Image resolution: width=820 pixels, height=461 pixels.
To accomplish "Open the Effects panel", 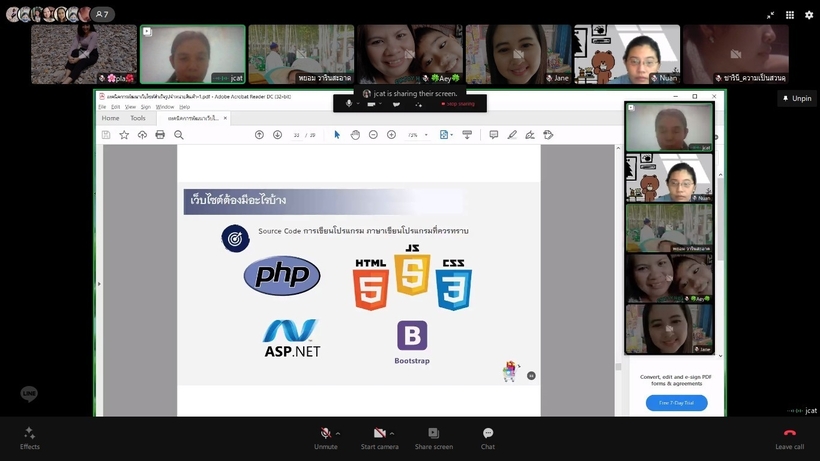I will (x=29, y=438).
